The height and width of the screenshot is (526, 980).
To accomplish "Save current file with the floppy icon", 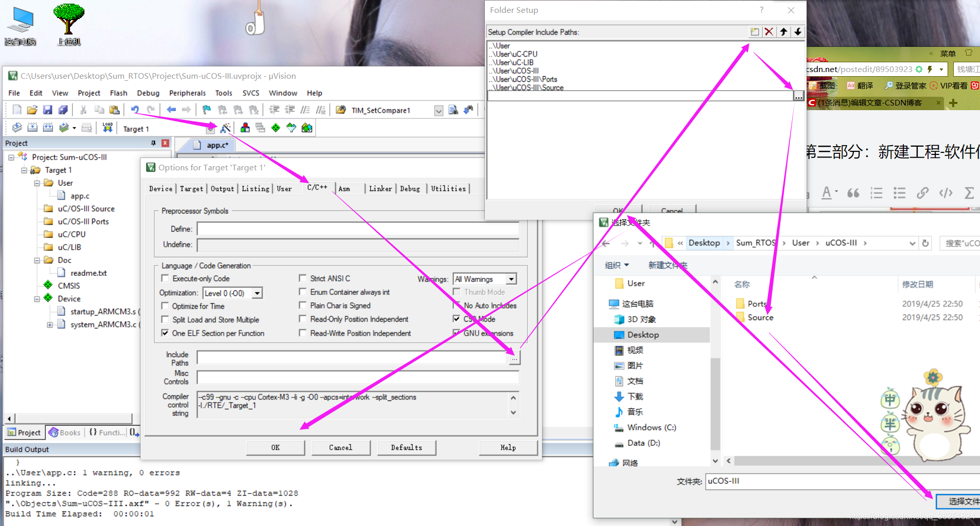I will (48, 110).
